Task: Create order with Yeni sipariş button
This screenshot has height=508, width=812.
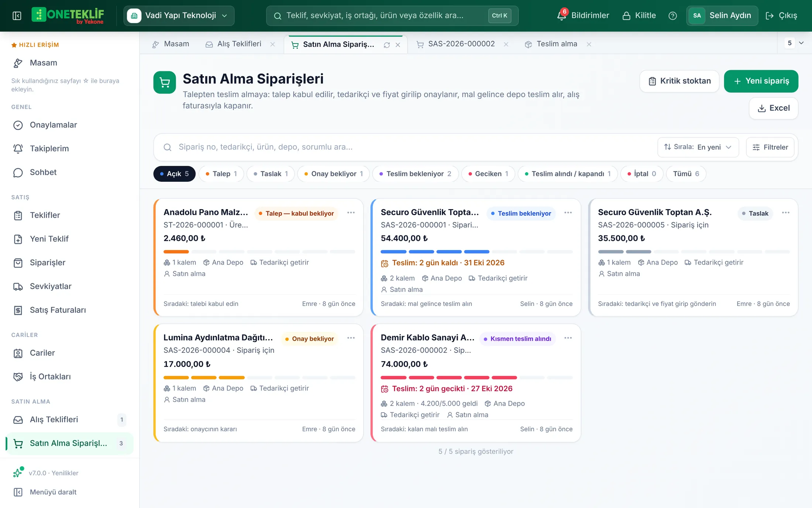Action: point(761,81)
